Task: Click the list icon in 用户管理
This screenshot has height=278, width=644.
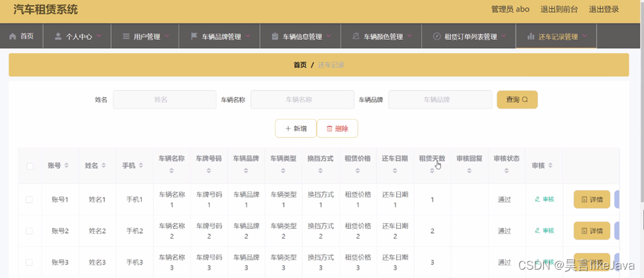Action: tap(126, 36)
